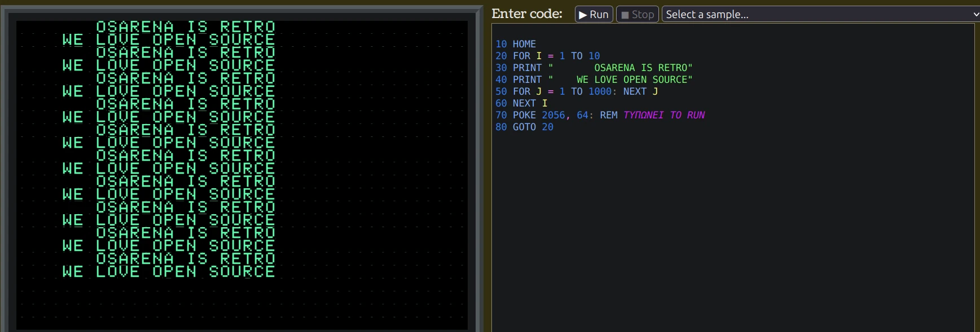This screenshot has width=980, height=332.
Task: Click the "WE LOVE OPEN SOURCE" string in code
Action: [620, 79]
